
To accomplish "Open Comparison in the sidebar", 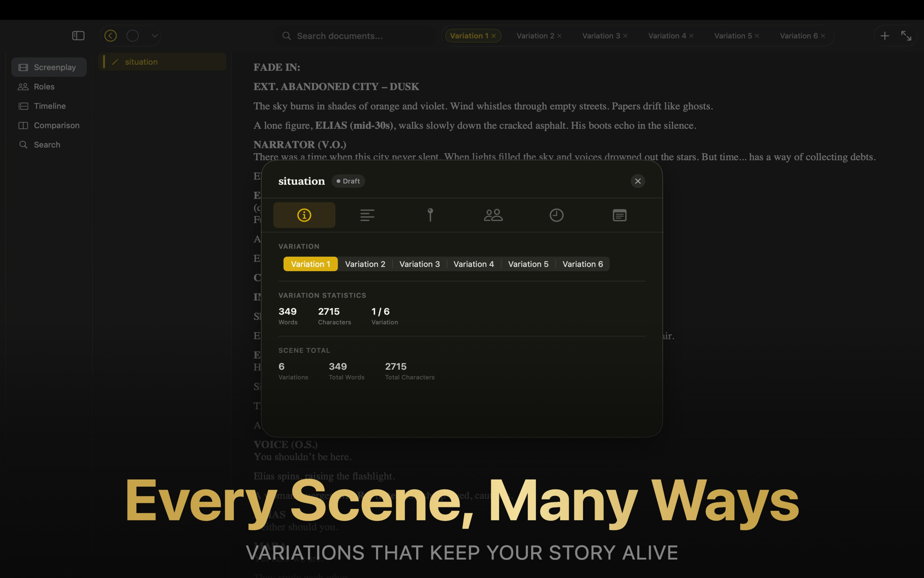I will (x=49, y=125).
